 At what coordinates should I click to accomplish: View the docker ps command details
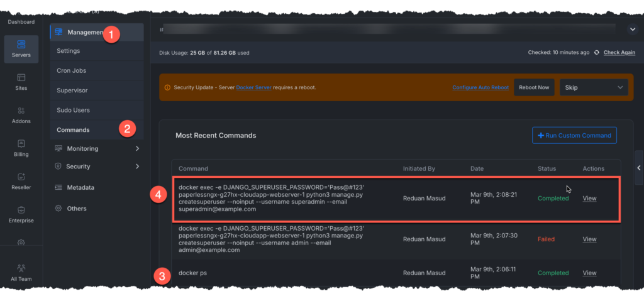click(x=589, y=273)
